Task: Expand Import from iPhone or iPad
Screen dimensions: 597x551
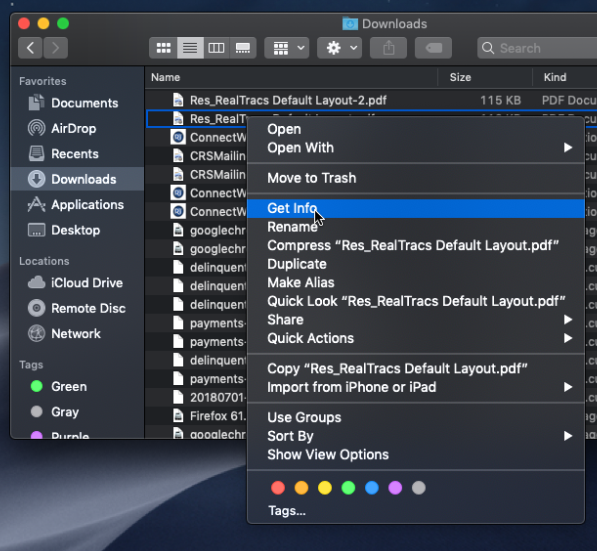Action: point(416,387)
